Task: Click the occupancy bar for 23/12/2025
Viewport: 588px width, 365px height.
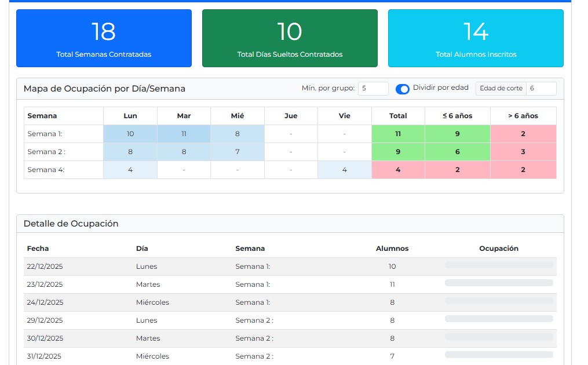Action: [499, 283]
